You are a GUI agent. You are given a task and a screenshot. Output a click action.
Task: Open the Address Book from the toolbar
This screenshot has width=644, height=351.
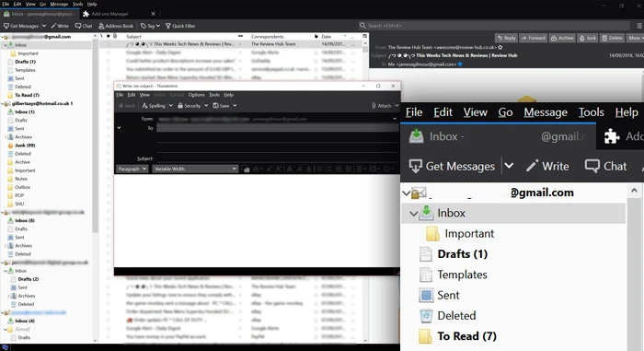pyautogui.click(x=116, y=26)
